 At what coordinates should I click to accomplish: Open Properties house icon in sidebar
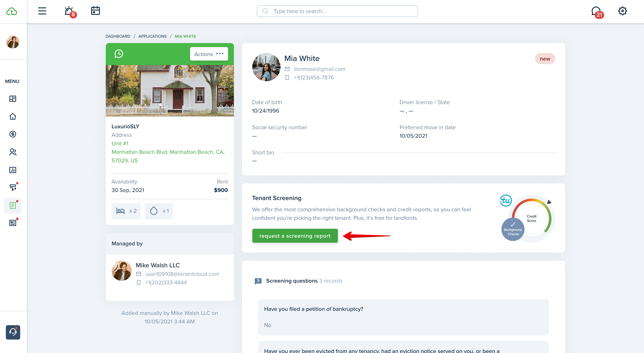(x=13, y=116)
